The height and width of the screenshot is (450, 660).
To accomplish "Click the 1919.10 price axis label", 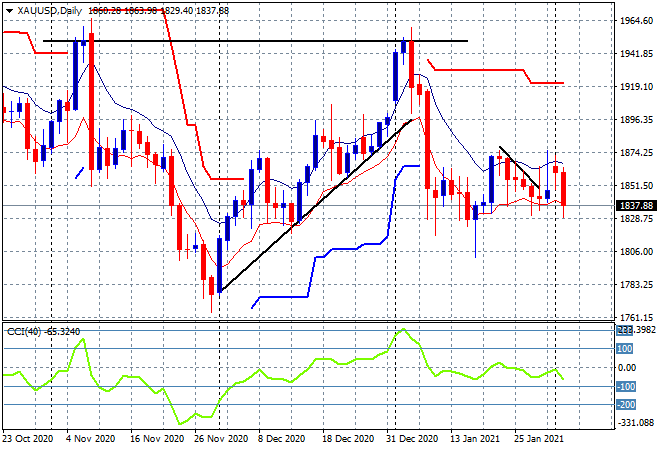I will [636, 87].
